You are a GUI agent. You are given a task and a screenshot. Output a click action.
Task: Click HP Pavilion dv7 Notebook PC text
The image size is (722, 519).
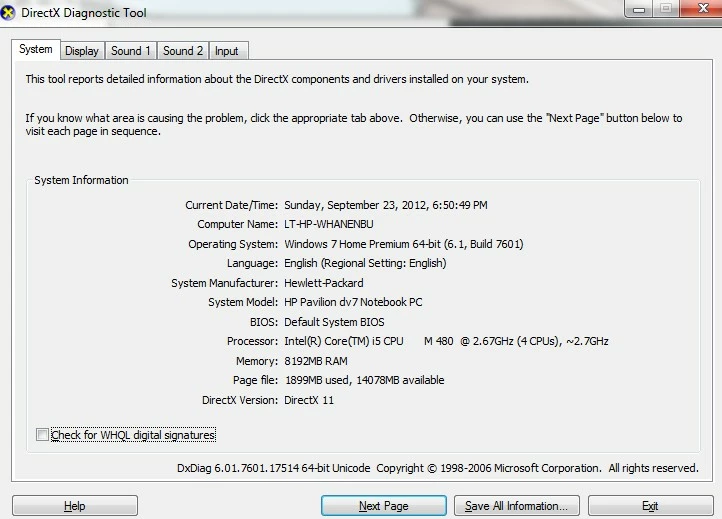pos(353,302)
